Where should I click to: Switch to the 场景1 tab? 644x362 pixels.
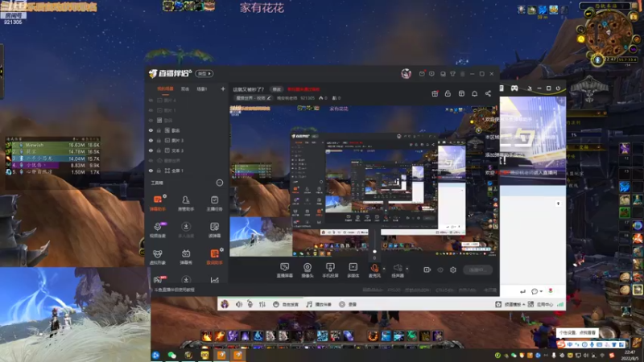[x=202, y=88]
